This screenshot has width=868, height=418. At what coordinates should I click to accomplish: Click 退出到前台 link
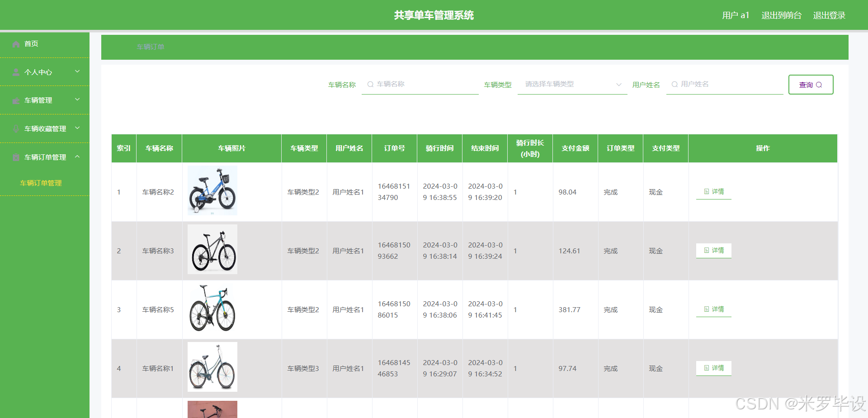[x=781, y=15]
